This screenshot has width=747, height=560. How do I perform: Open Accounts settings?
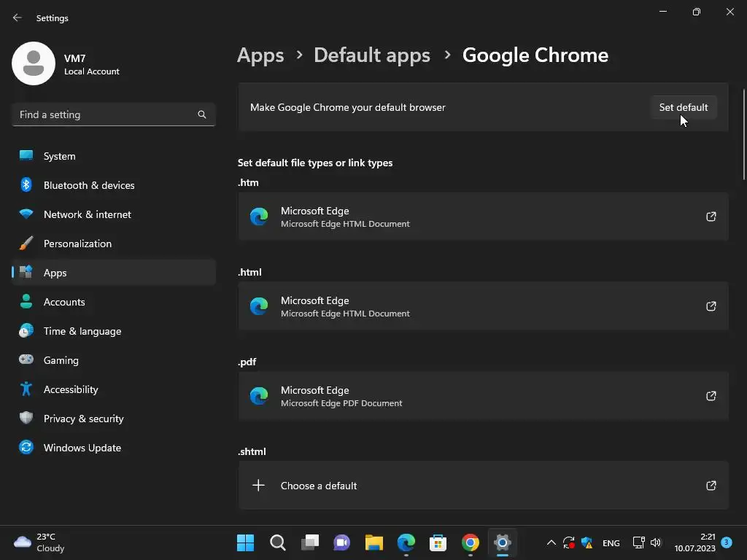pyautogui.click(x=113, y=302)
